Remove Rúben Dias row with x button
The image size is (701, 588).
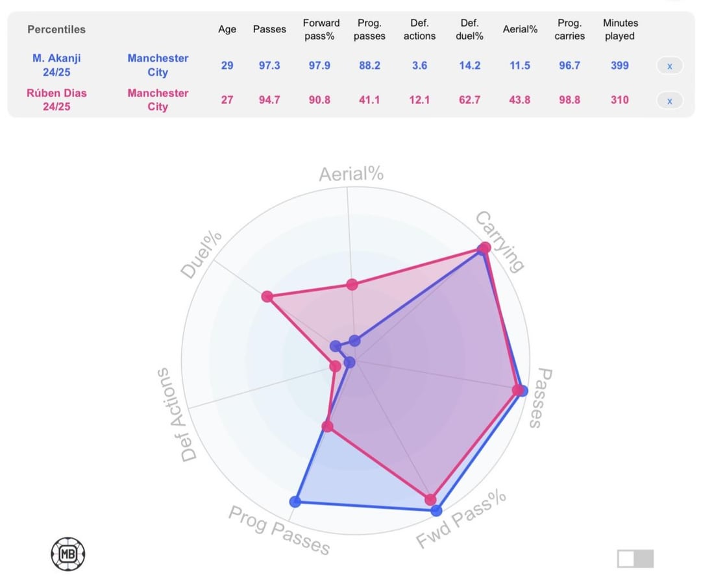pos(669,101)
